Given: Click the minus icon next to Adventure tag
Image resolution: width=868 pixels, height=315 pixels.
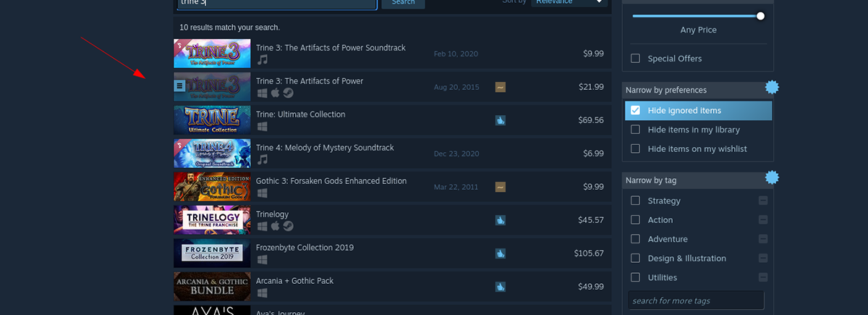Looking at the screenshot, I should [x=763, y=239].
